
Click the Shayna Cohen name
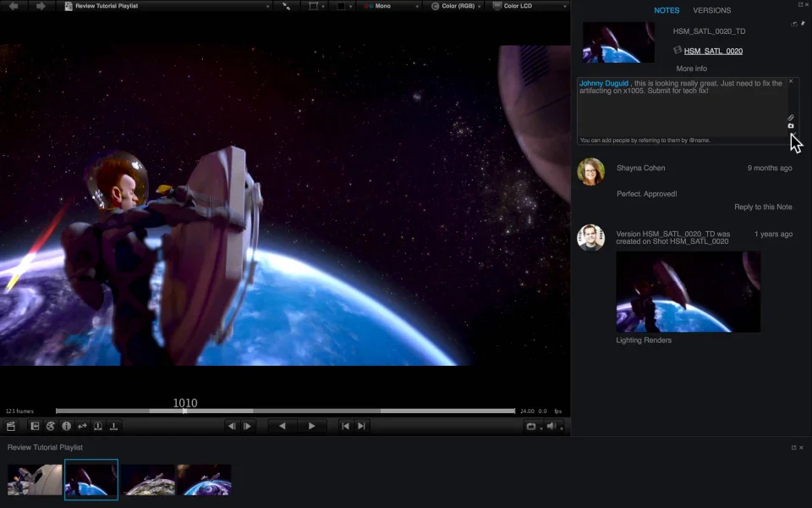[x=640, y=168]
